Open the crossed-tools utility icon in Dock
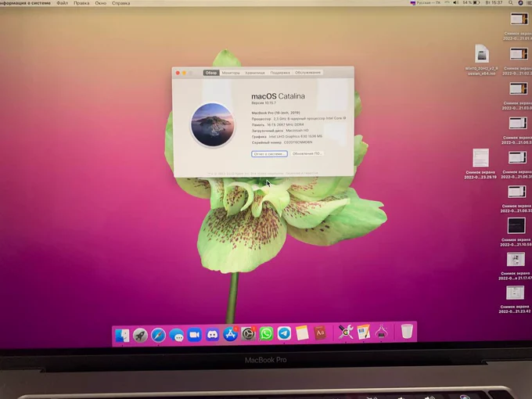The height and width of the screenshot is (399, 532). [346, 332]
